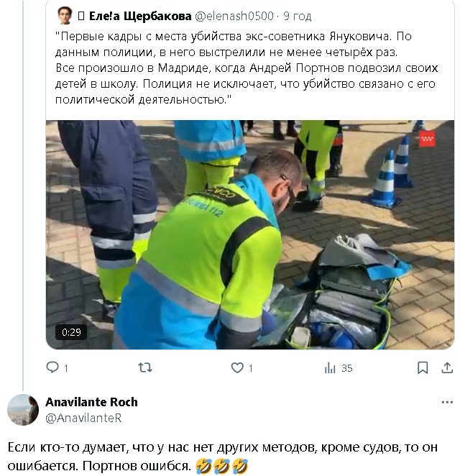Like the tweet with heart icon
Screen dimensions: 460x476
pyautogui.click(x=237, y=367)
